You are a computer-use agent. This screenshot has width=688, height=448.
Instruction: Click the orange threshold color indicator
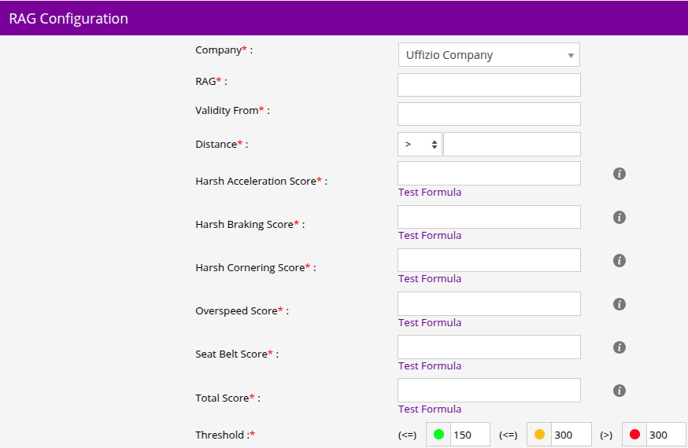pos(539,435)
